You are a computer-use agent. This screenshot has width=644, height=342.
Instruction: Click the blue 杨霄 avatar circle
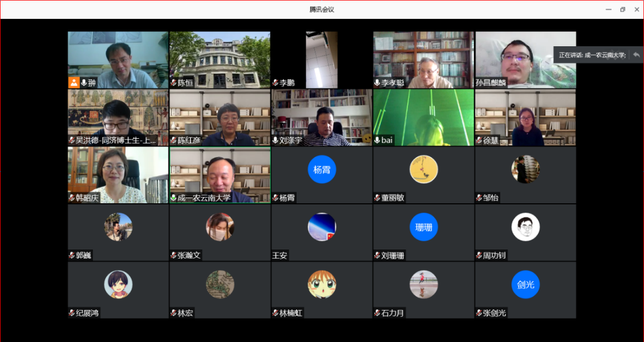point(322,170)
